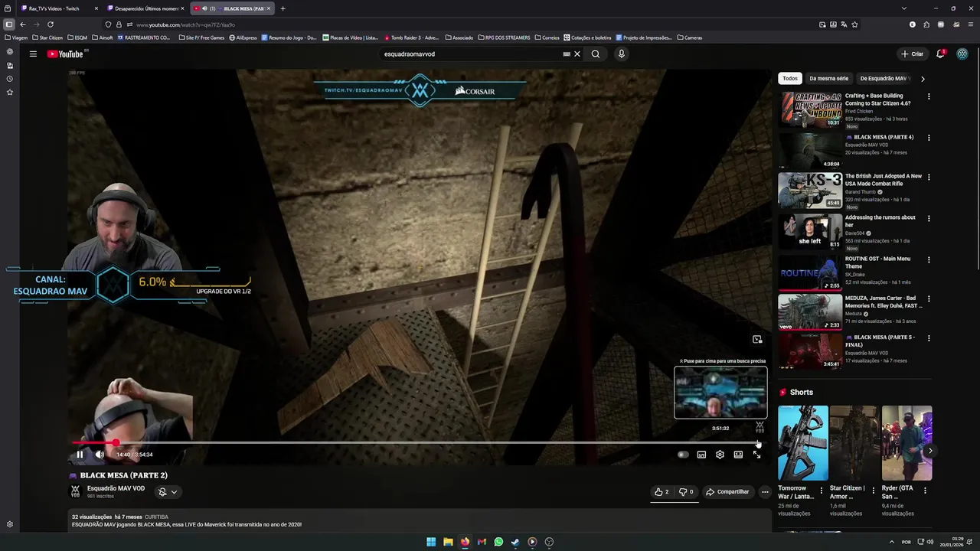Screen dimensions: 980x551
Task: Open WhatsApp from the taskbar
Action: coord(498,542)
